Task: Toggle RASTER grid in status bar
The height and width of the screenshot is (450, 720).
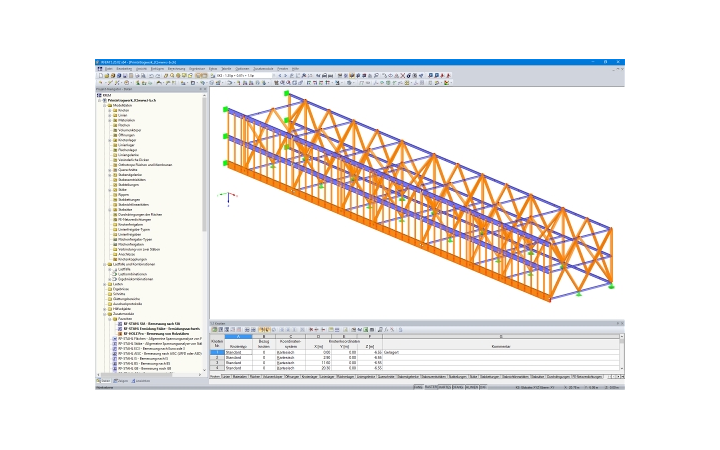Action: [x=430, y=388]
